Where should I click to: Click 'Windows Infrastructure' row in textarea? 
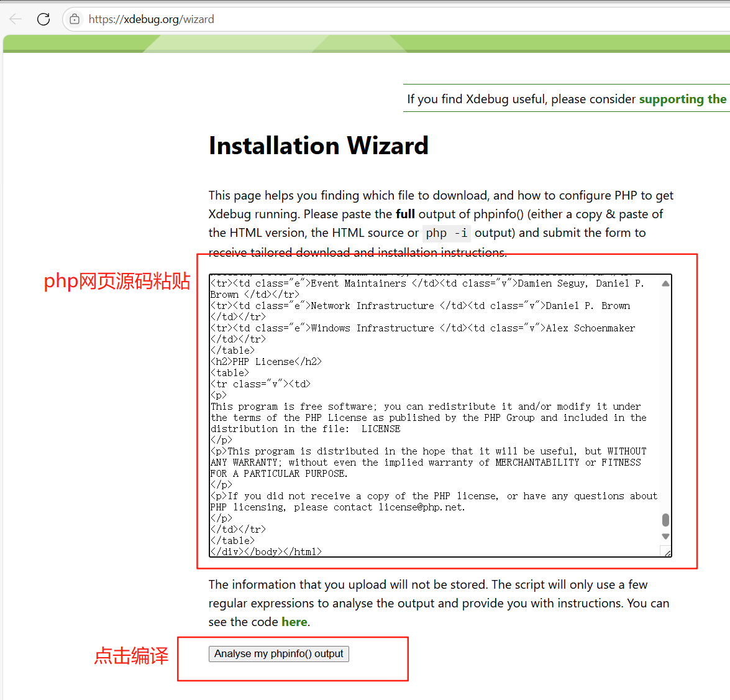coord(422,333)
